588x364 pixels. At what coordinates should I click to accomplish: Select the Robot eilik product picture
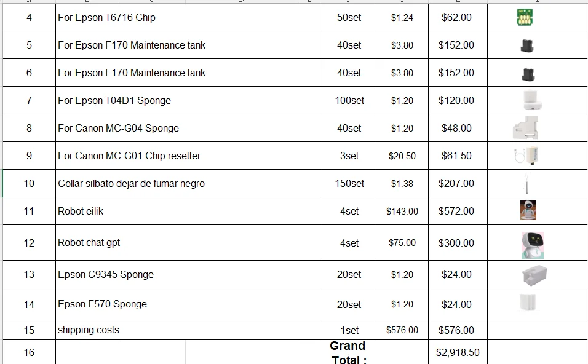coord(528,210)
